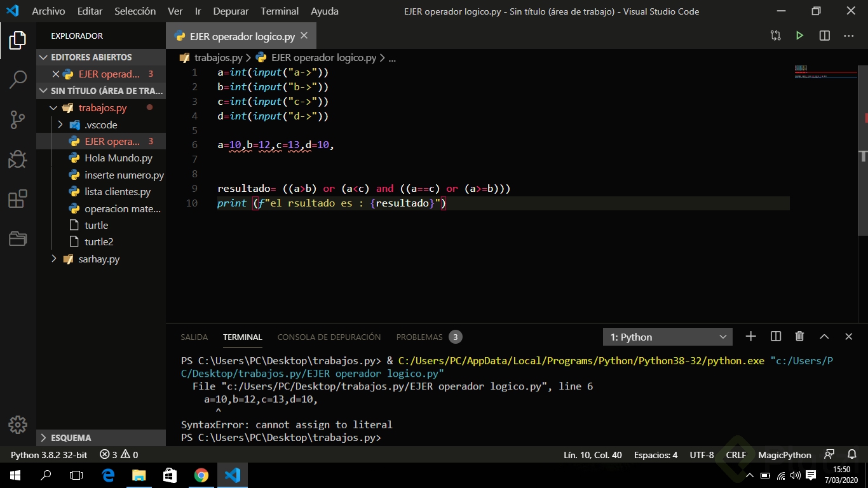868x488 pixels.
Task: Split the editor to the right
Action: [824, 36]
